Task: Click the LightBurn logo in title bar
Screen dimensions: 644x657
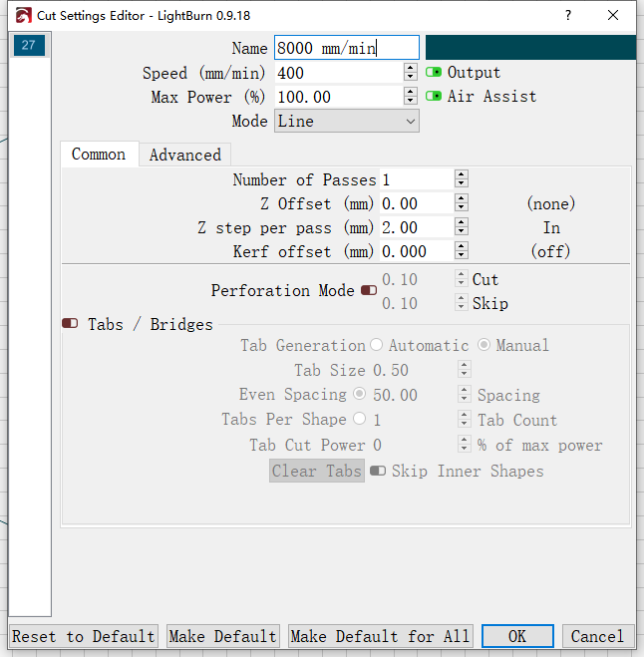Action: [23, 16]
